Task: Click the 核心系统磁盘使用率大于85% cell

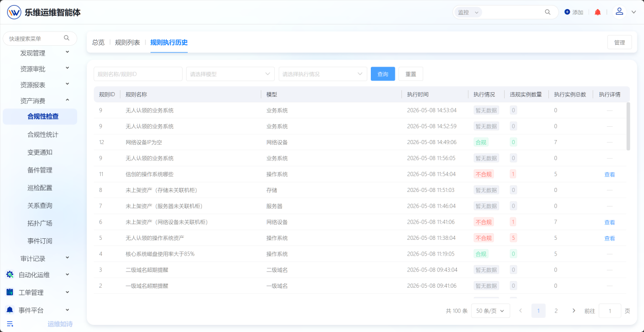Action: coord(160,254)
